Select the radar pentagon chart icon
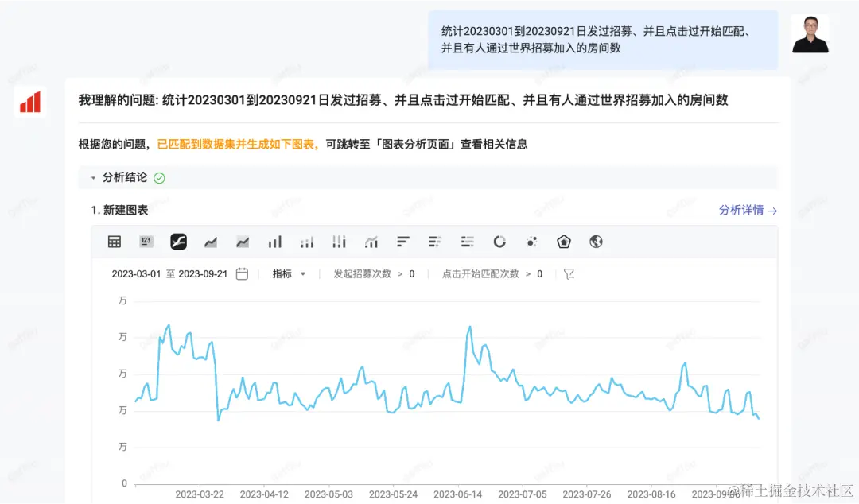The height and width of the screenshot is (504, 859). point(564,242)
